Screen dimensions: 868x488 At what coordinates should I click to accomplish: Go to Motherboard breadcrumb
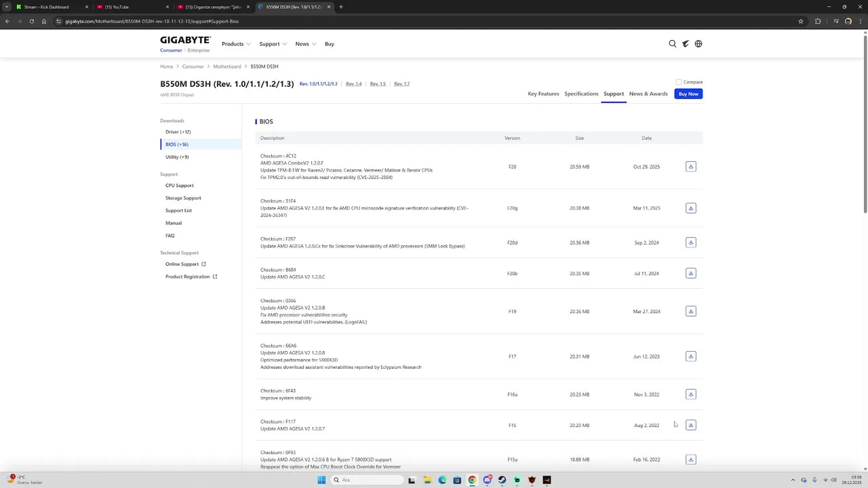(x=227, y=66)
